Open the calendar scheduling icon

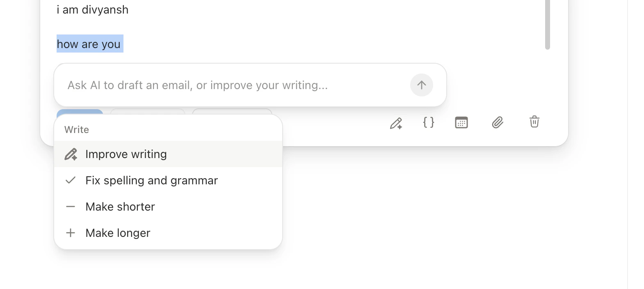[x=461, y=122]
